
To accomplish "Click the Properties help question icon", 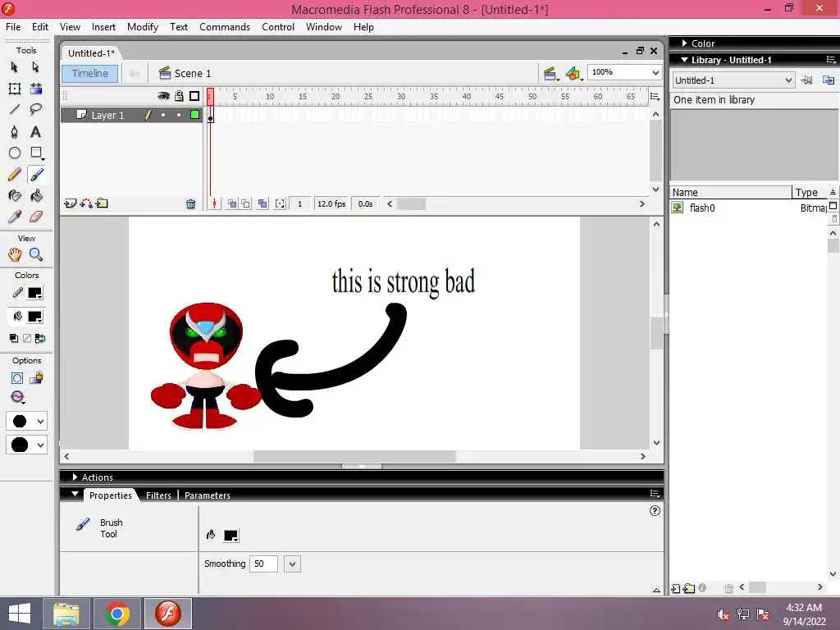I will (x=655, y=510).
